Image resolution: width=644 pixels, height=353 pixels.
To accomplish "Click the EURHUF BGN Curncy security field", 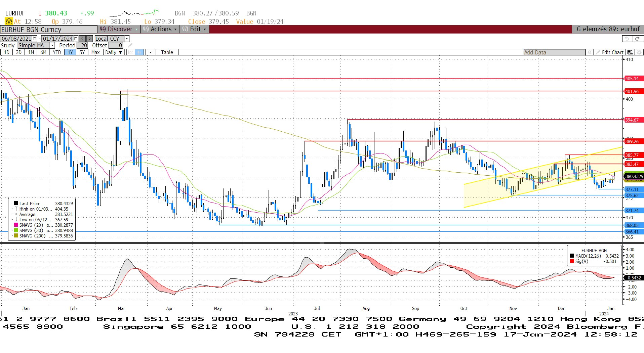I will (49, 30).
